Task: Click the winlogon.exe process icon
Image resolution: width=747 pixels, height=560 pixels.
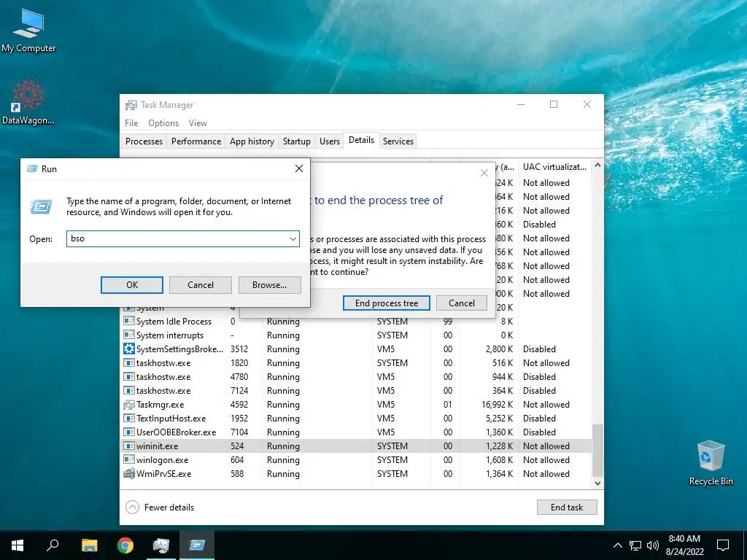Action: point(128,460)
